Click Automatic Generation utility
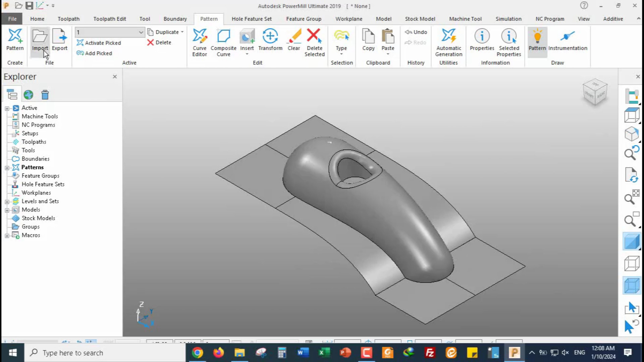 tap(449, 42)
